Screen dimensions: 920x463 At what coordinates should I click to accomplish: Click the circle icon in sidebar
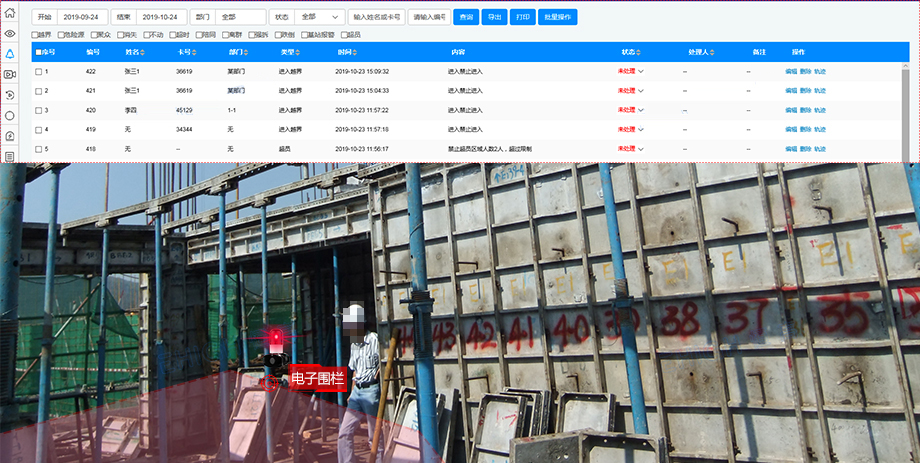(9, 115)
